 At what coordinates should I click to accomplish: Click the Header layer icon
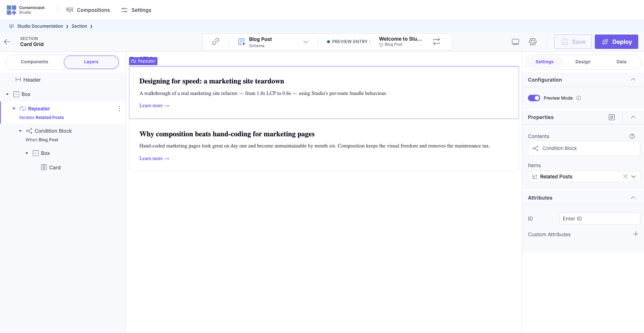click(x=18, y=80)
